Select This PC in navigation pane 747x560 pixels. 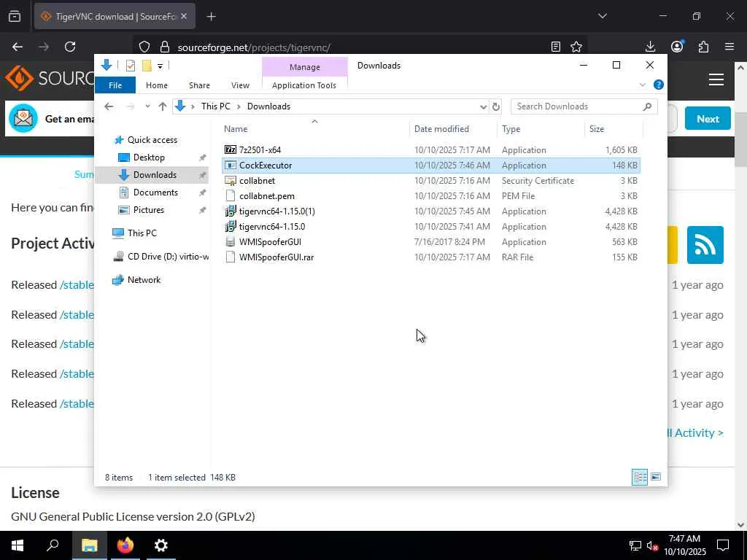coord(142,233)
